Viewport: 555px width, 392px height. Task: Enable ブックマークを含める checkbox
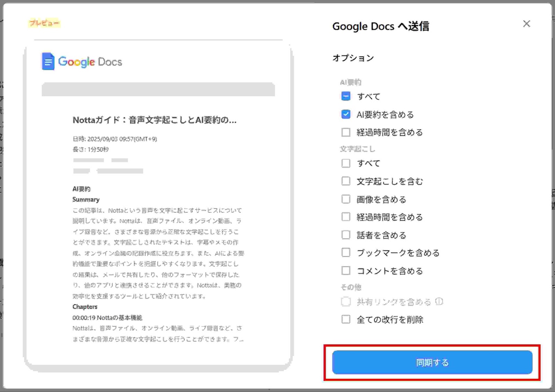coord(346,253)
